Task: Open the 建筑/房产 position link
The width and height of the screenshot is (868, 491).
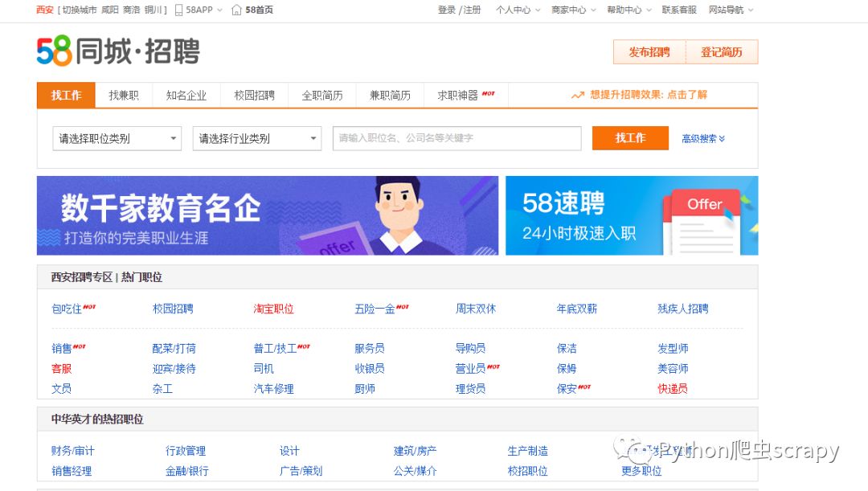Action: [x=416, y=451]
